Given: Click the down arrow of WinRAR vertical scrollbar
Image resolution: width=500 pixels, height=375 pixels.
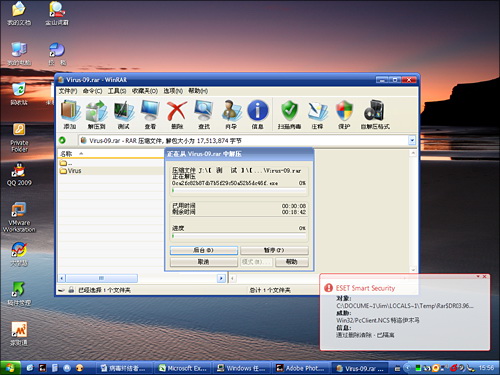Looking at the screenshot, I should 413,270.
